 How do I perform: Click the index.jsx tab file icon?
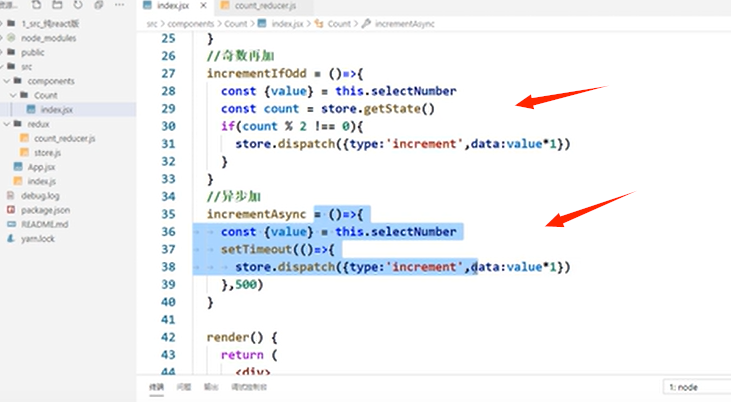point(148,6)
